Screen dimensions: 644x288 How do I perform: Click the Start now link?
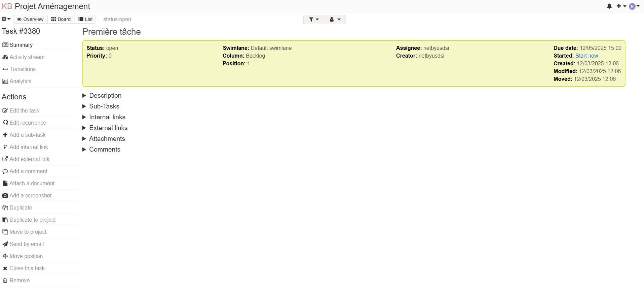pyautogui.click(x=586, y=56)
